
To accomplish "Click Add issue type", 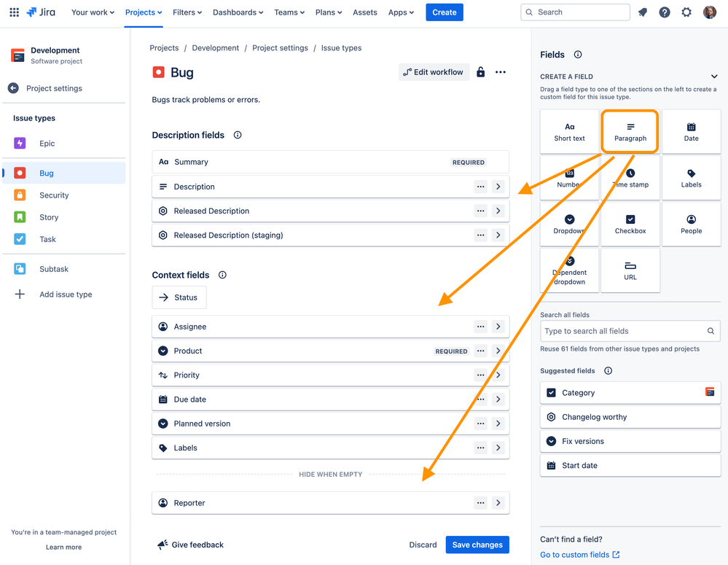I will (64, 294).
